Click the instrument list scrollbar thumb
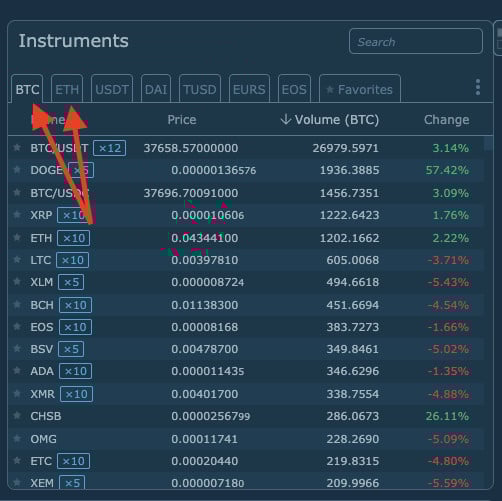The image size is (502, 501). click(x=488, y=144)
